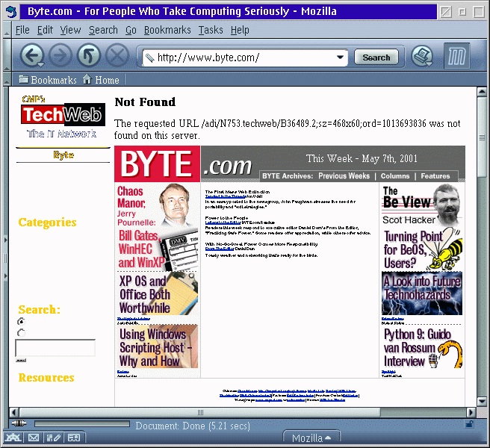Open Address Book icon in component bar

point(74,438)
